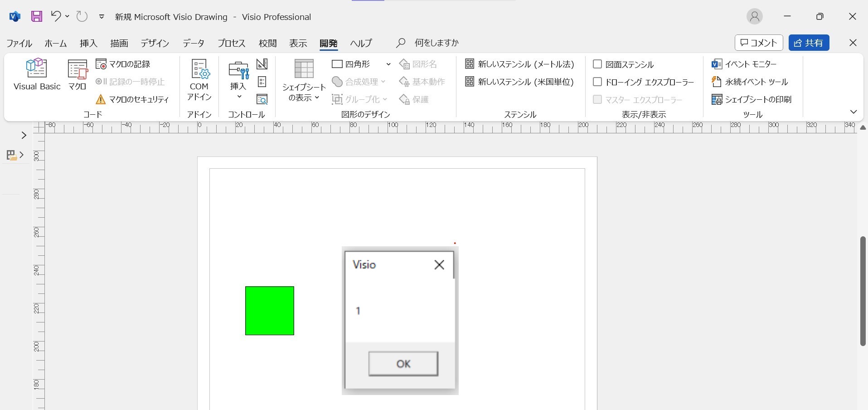Screen dimensions: 868x410
Task: Open the Visual Basic editor
Action: point(37,74)
